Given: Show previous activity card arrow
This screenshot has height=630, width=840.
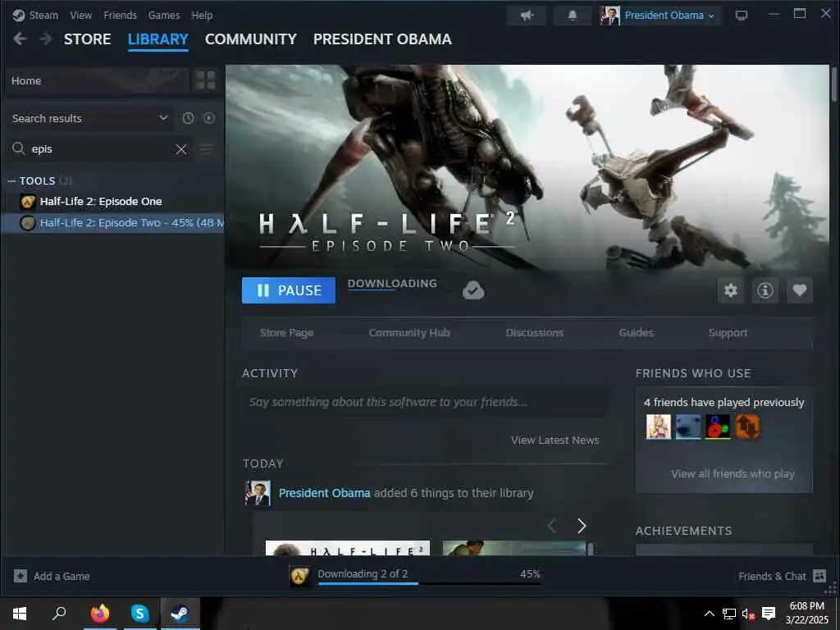Looking at the screenshot, I should 552,526.
